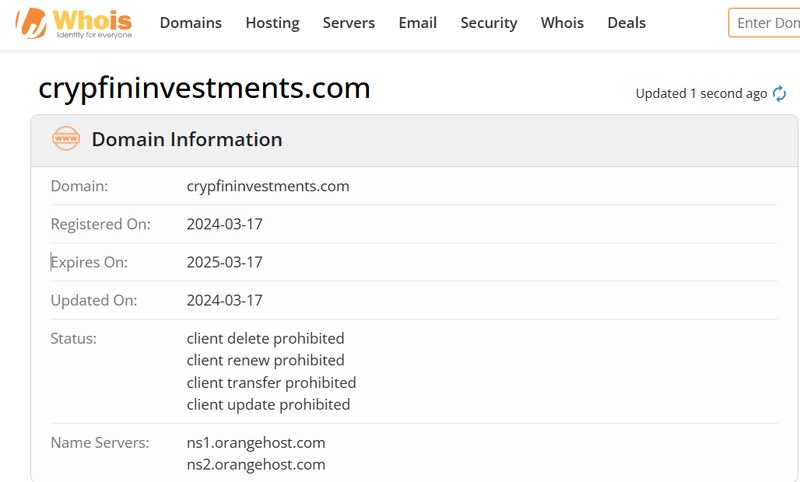800x482 pixels.
Task: Click the status client renew prohibited
Action: click(x=265, y=360)
